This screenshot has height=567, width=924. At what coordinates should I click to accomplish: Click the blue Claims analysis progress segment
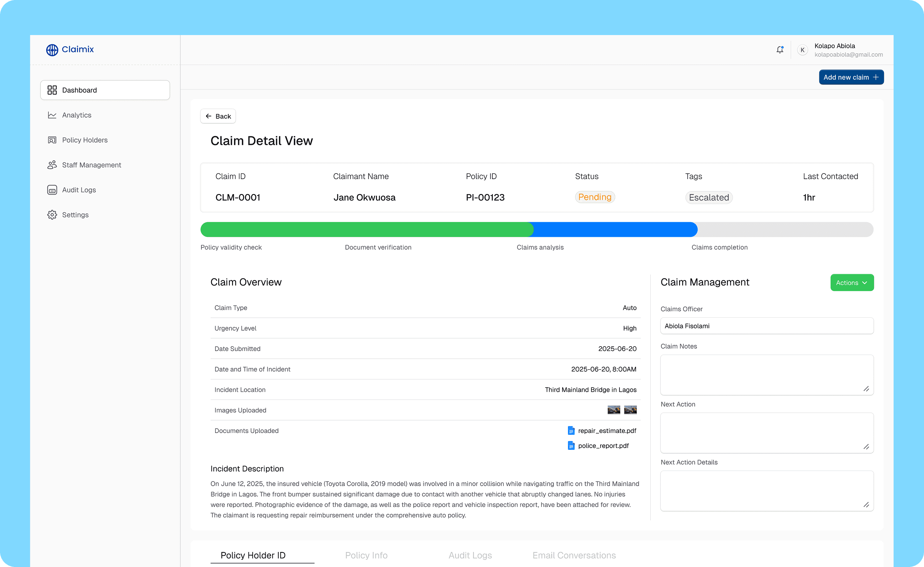tap(615, 230)
